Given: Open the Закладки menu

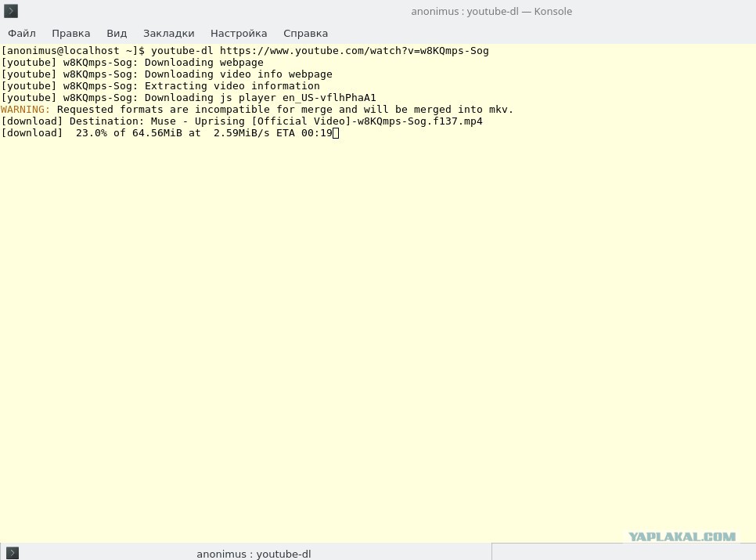Looking at the screenshot, I should click(x=169, y=33).
